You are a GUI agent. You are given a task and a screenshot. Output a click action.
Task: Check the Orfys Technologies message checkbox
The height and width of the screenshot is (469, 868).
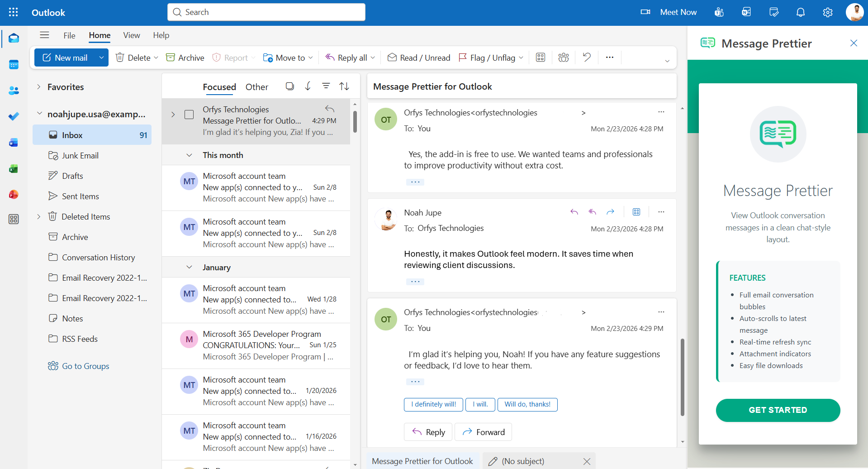(x=189, y=115)
